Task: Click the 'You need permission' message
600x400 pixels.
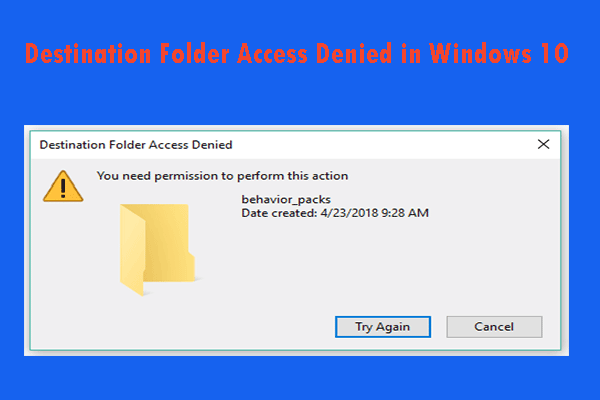Action: pyautogui.click(x=222, y=176)
